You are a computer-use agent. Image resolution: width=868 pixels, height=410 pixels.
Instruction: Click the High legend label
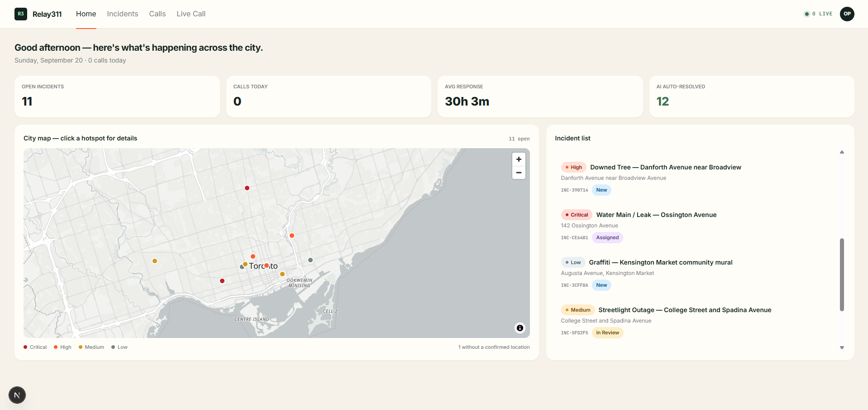tap(66, 347)
